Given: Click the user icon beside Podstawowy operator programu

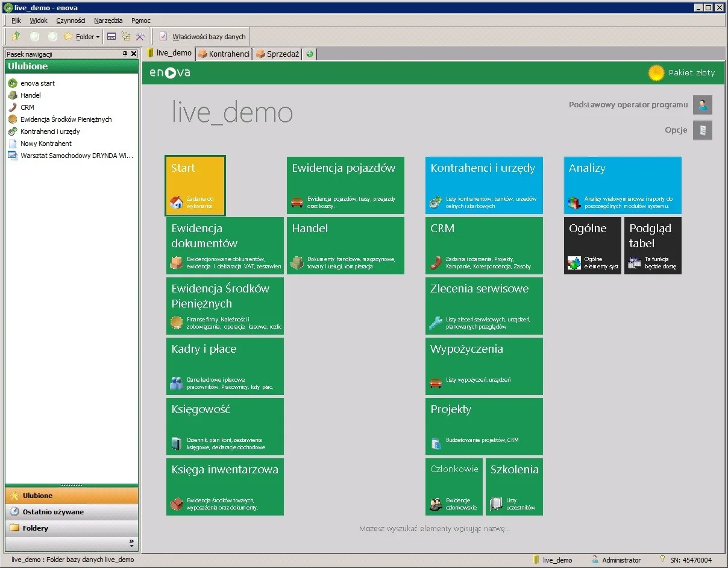Looking at the screenshot, I should coord(703,105).
